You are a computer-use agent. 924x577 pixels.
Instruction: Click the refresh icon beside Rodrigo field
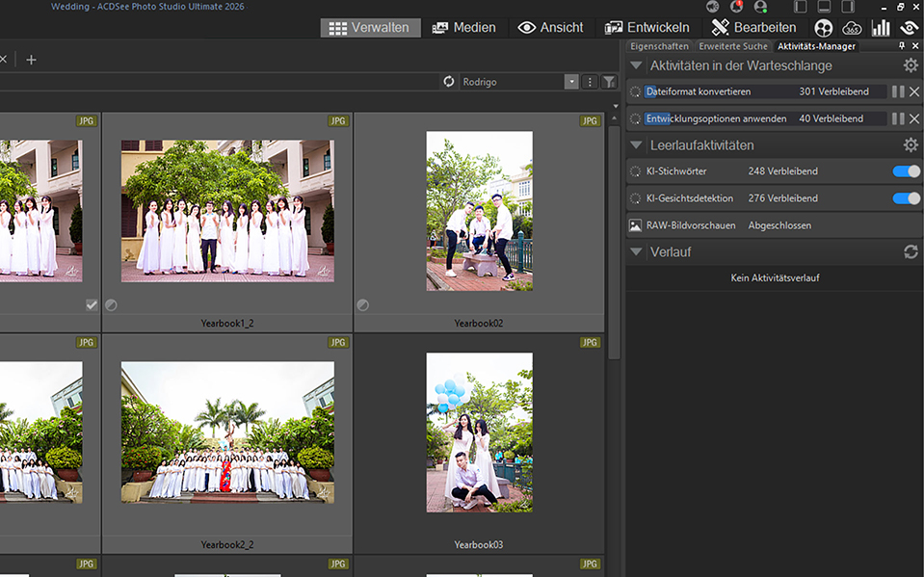coord(448,82)
